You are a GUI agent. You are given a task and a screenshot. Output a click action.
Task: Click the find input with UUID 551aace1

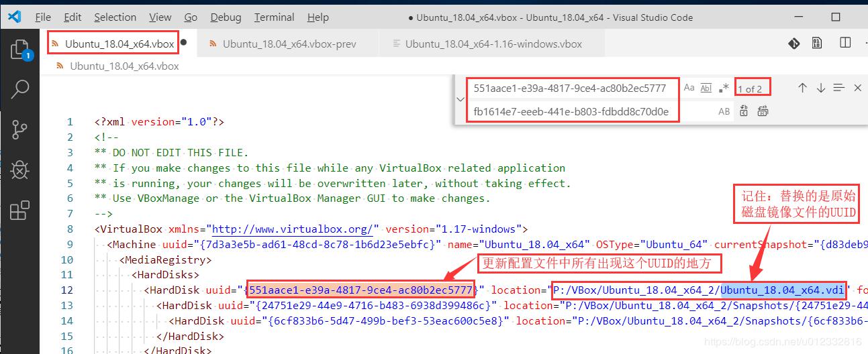pyautogui.click(x=573, y=88)
